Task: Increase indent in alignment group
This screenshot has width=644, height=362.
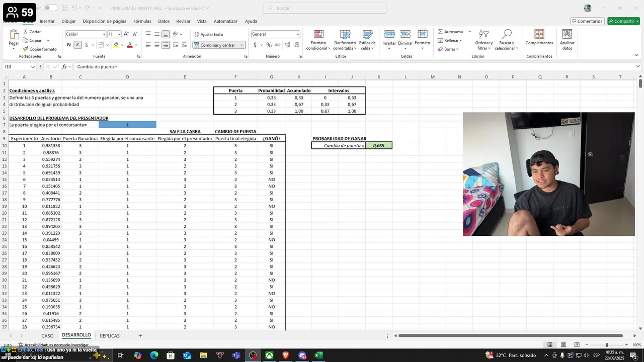Action: (184, 45)
